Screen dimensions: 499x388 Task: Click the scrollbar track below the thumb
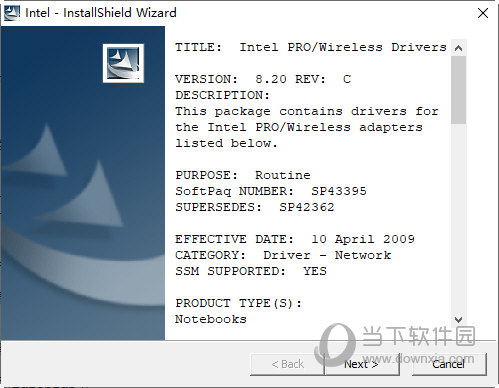[459, 218]
